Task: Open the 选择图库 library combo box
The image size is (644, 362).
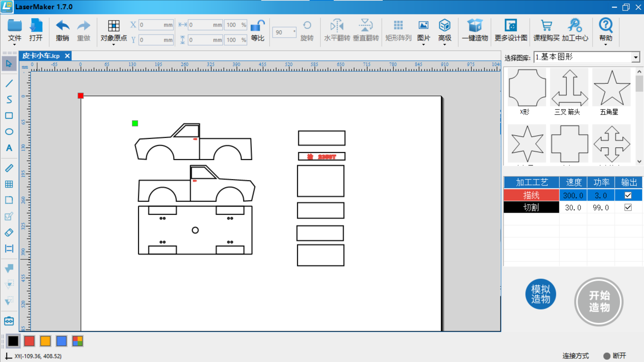Action: (587, 57)
